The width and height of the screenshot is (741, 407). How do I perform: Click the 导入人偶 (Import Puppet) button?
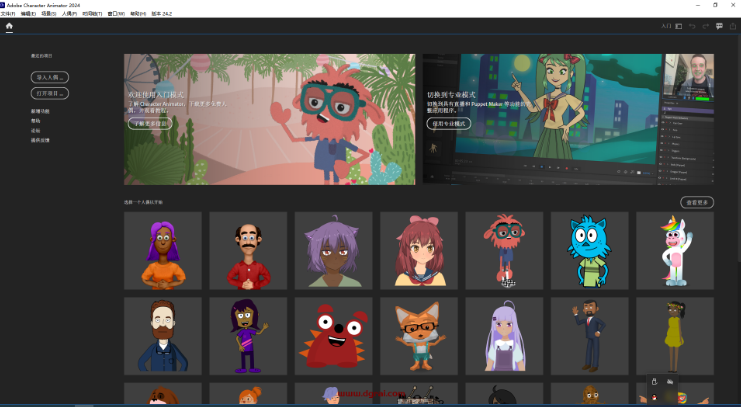(x=49, y=77)
